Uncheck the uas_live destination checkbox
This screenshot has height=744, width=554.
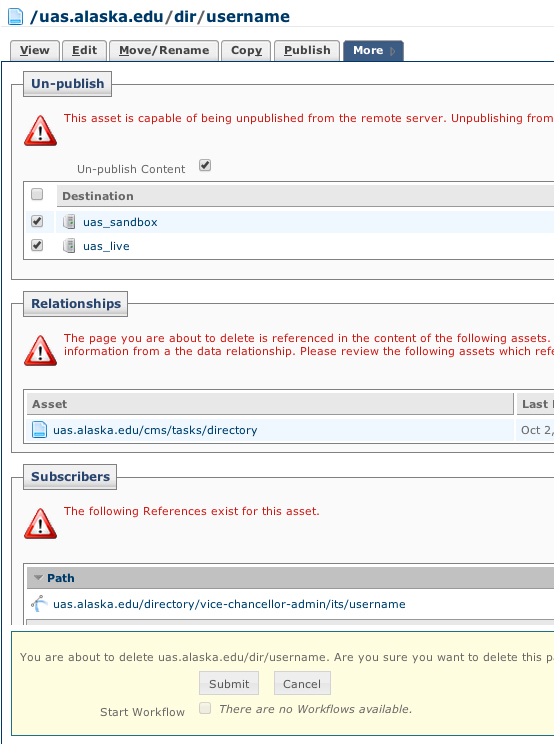(37, 245)
